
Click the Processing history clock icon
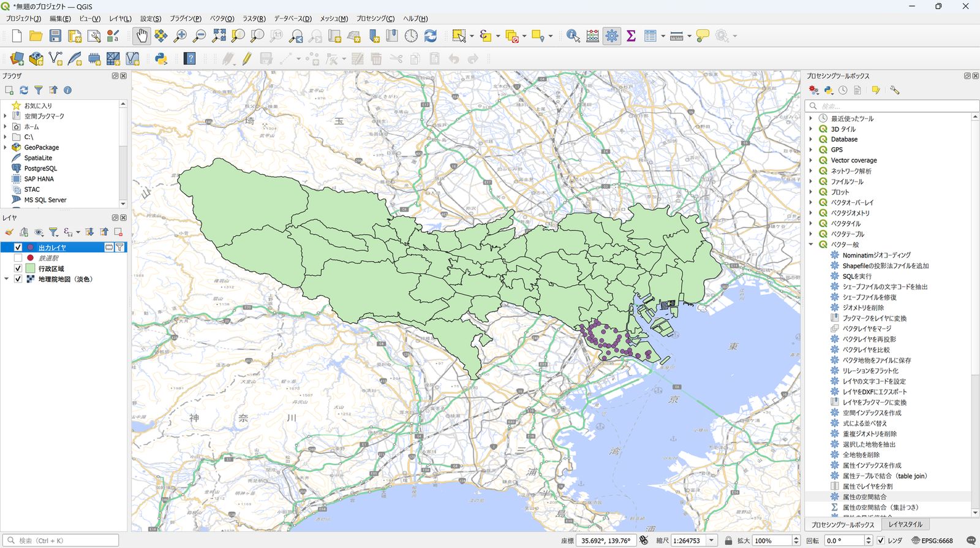point(843,90)
